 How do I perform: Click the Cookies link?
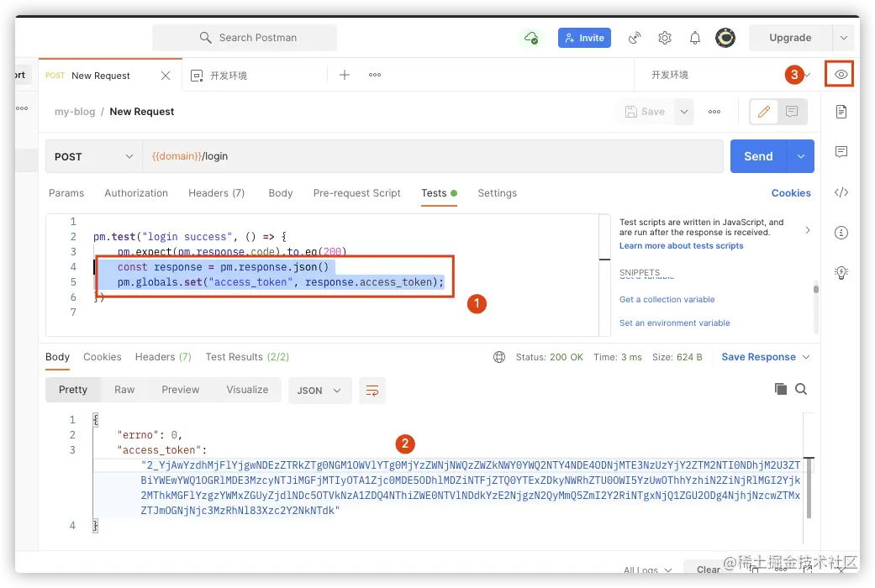pyautogui.click(x=791, y=193)
